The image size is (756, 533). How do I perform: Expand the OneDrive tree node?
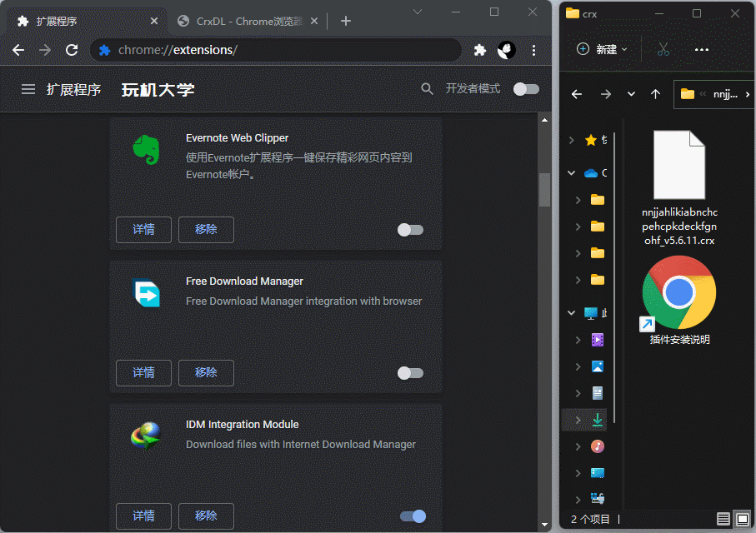571,173
